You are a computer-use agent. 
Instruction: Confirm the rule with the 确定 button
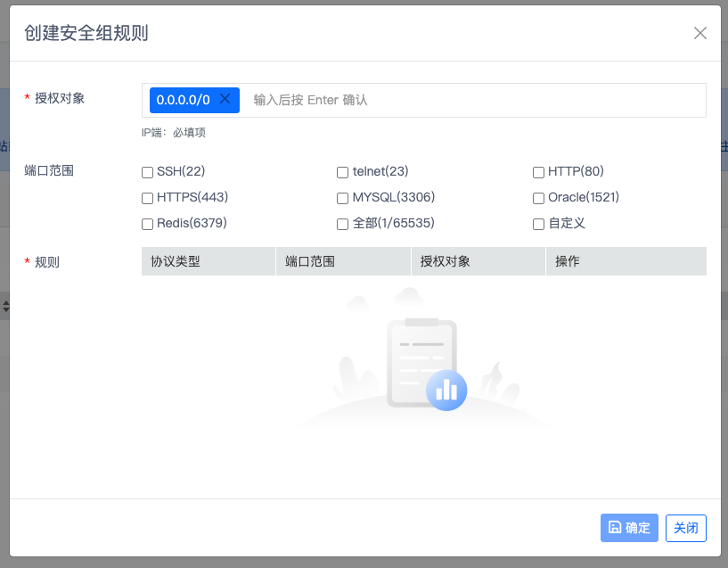tap(629, 528)
